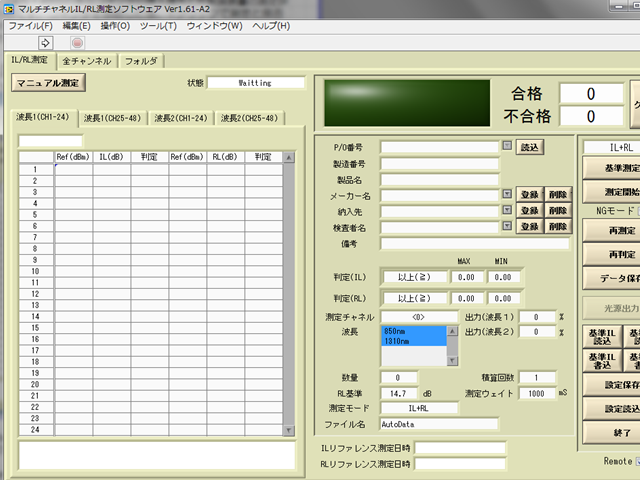Click the 数量 value field

point(399,378)
